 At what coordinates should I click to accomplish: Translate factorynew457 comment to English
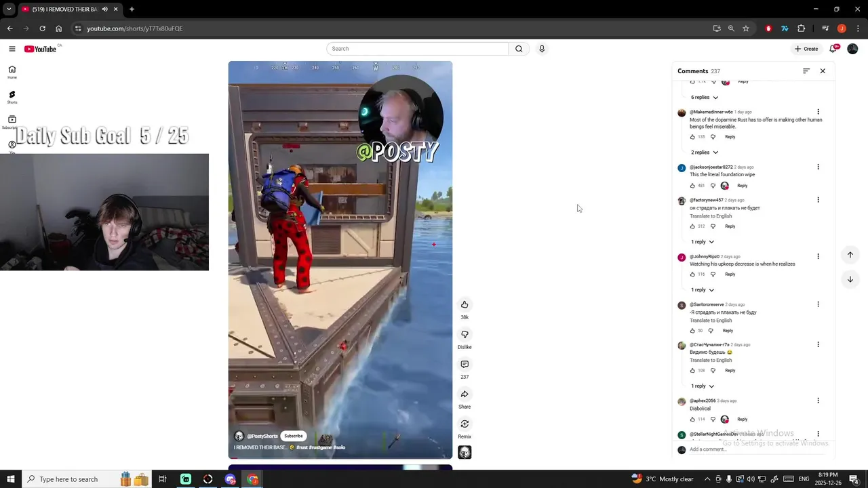[711, 216]
